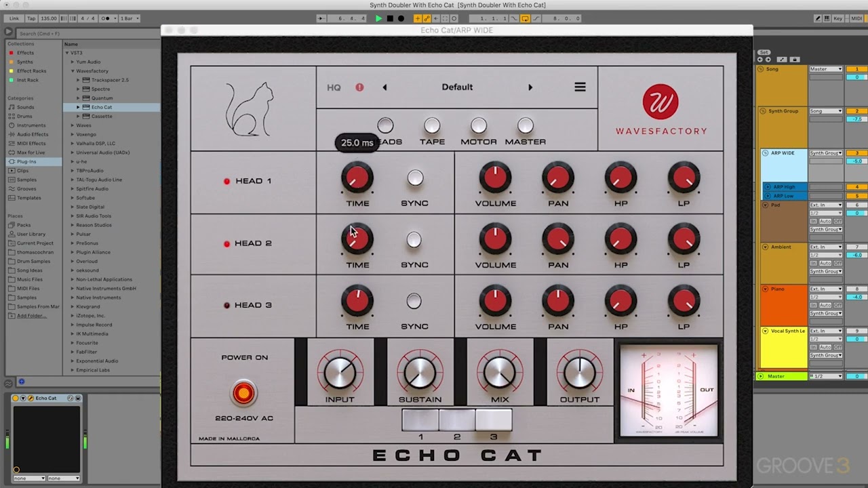
Task: Click the Default preset name
Action: click(x=457, y=87)
